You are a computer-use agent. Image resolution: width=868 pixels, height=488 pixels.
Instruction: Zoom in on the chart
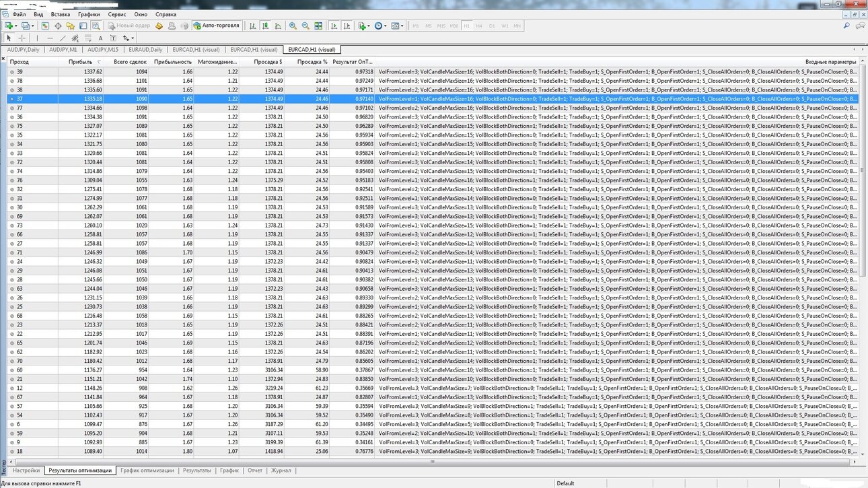tap(293, 26)
